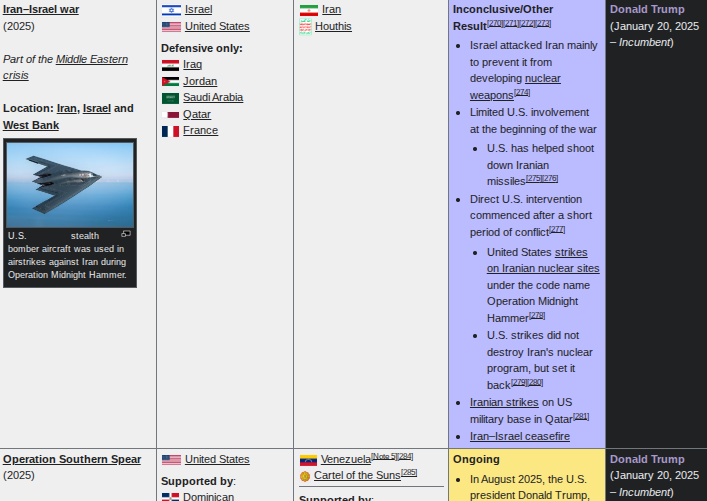Screen dimensions: 707x501
Task: Click citation 270 after Result
Action: pos(495,23)
